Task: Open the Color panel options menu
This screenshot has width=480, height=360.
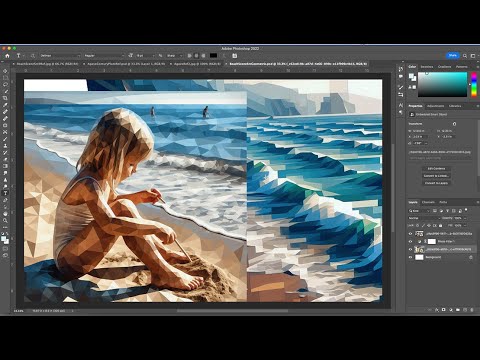Action: pyautogui.click(x=477, y=67)
